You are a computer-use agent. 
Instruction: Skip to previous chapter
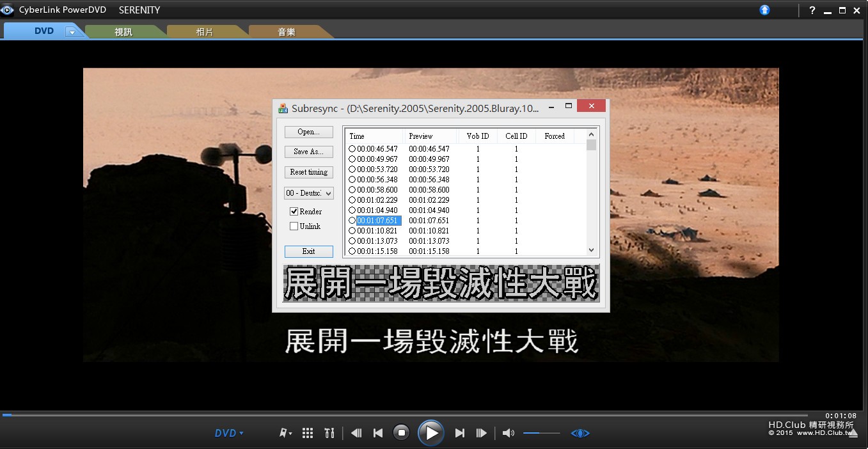click(378, 433)
